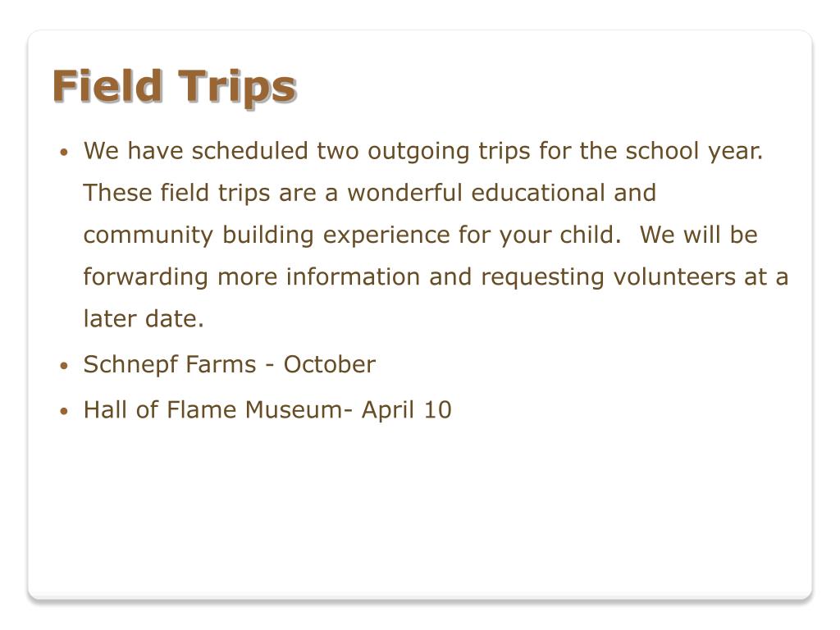Click the words 'school year.'
The image size is (840, 630).
tap(694, 152)
